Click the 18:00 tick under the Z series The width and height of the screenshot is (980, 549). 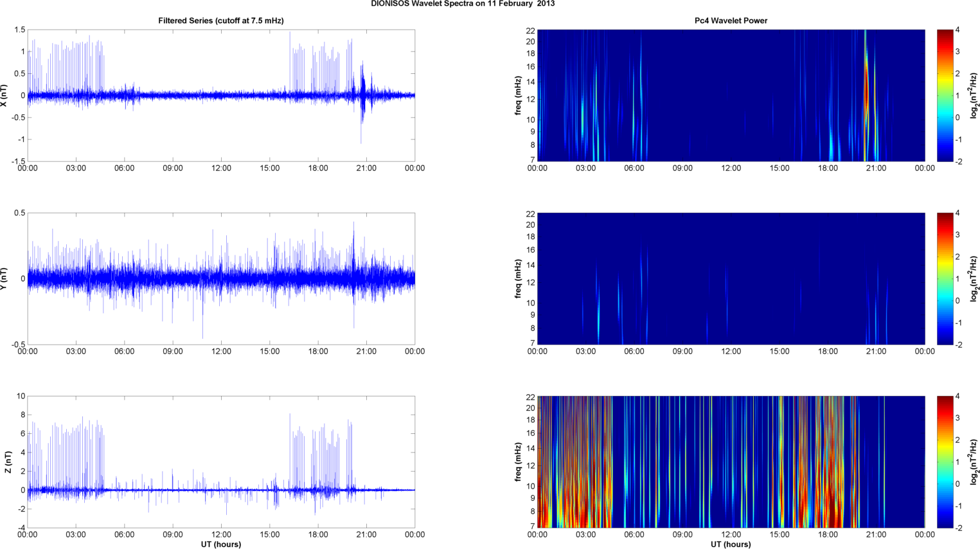318,535
